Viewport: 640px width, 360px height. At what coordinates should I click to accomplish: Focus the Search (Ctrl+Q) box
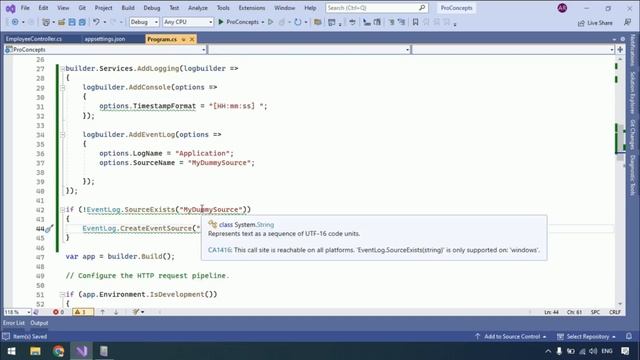[x=376, y=8]
